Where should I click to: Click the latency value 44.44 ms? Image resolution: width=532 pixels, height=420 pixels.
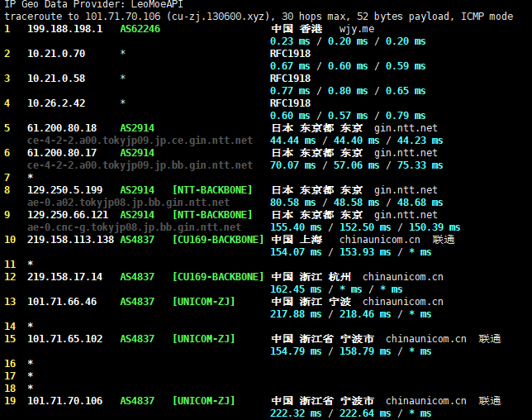pos(292,141)
